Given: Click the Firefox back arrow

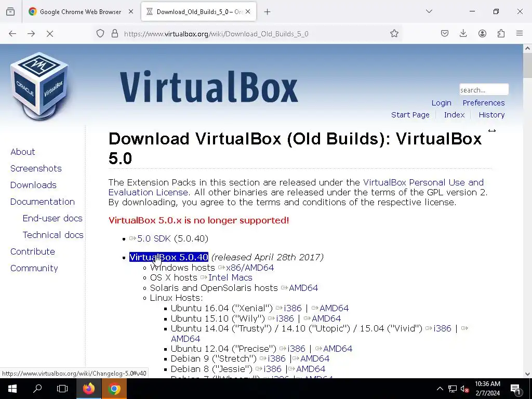Looking at the screenshot, I should pyautogui.click(x=12, y=34).
